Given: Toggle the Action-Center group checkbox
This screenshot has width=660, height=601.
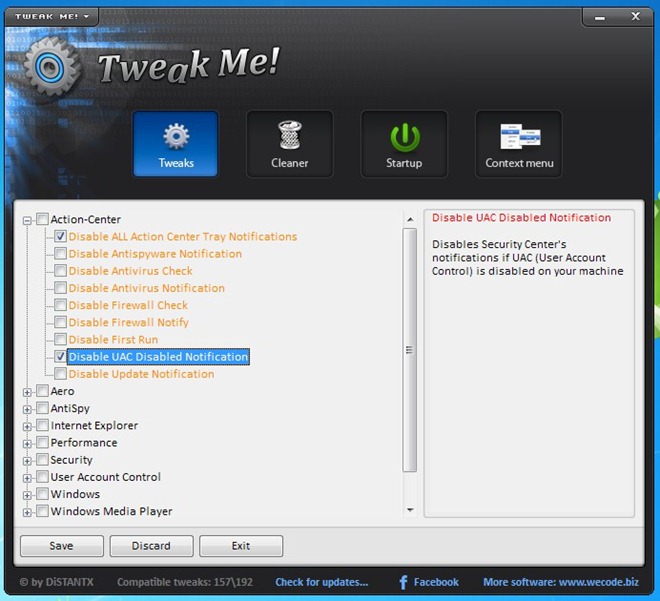Looking at the screenshot, I should pos(42,219).
